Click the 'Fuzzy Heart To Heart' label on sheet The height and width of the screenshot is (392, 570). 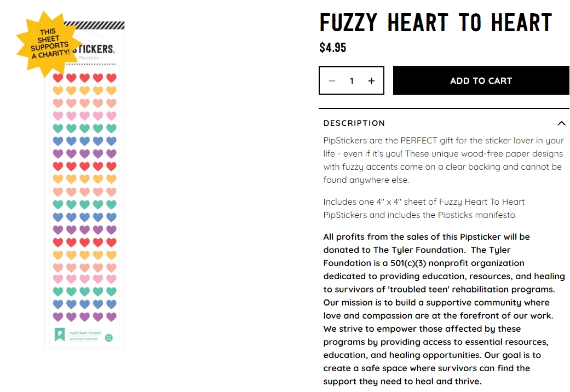pyautogui.click(x=85, y=333)
